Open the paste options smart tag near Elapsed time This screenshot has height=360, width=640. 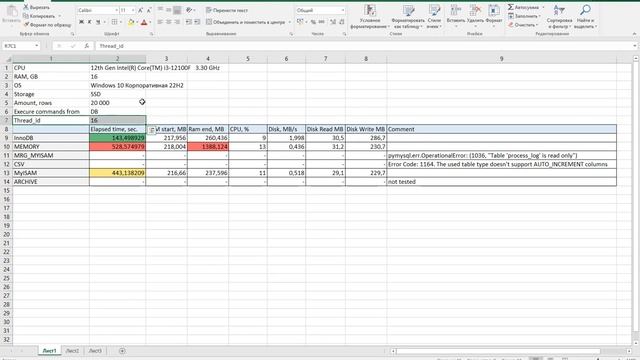(151, 130)
